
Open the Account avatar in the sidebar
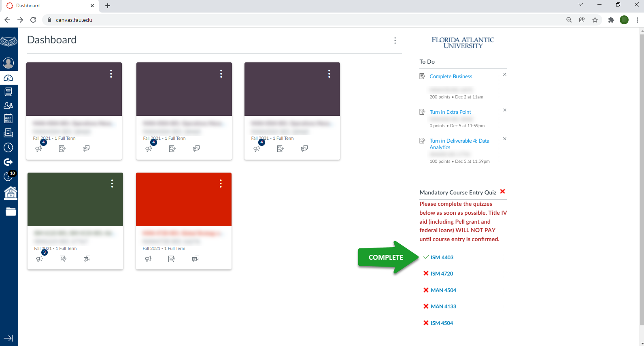[x=9, y=63]
